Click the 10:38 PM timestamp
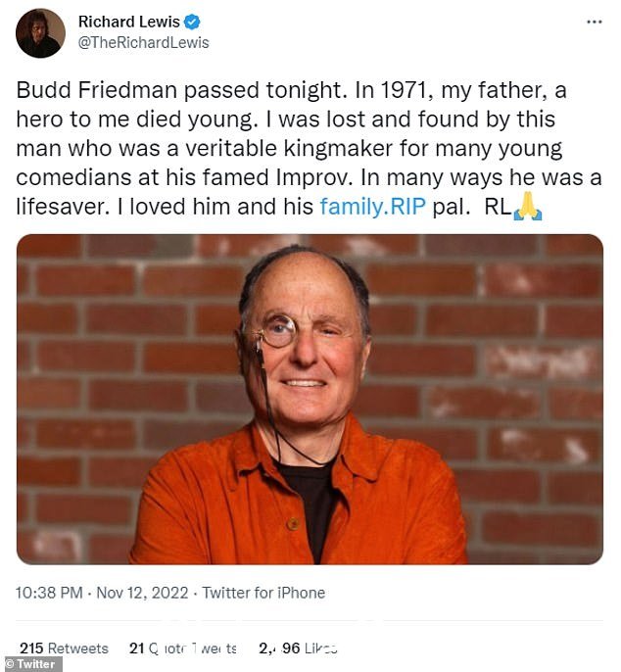The height and width of the screenshot is (672, 621). click(x=49, y=593)
